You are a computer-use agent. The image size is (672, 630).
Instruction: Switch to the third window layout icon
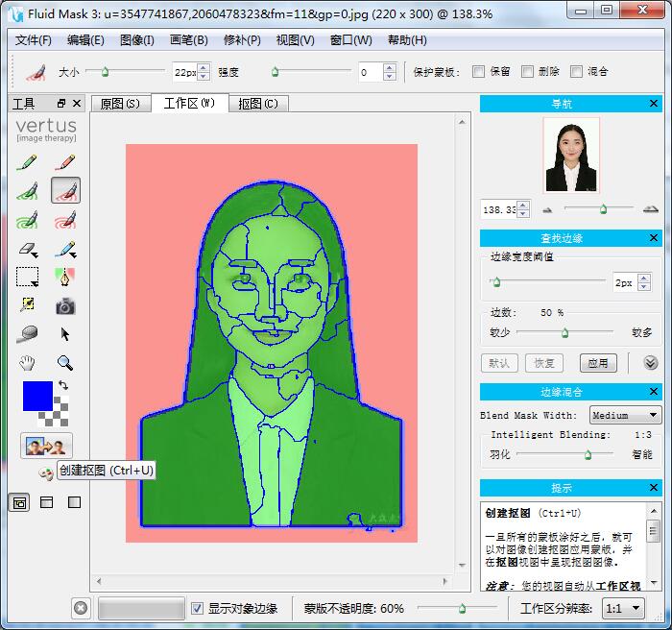[x=75, y=501]
